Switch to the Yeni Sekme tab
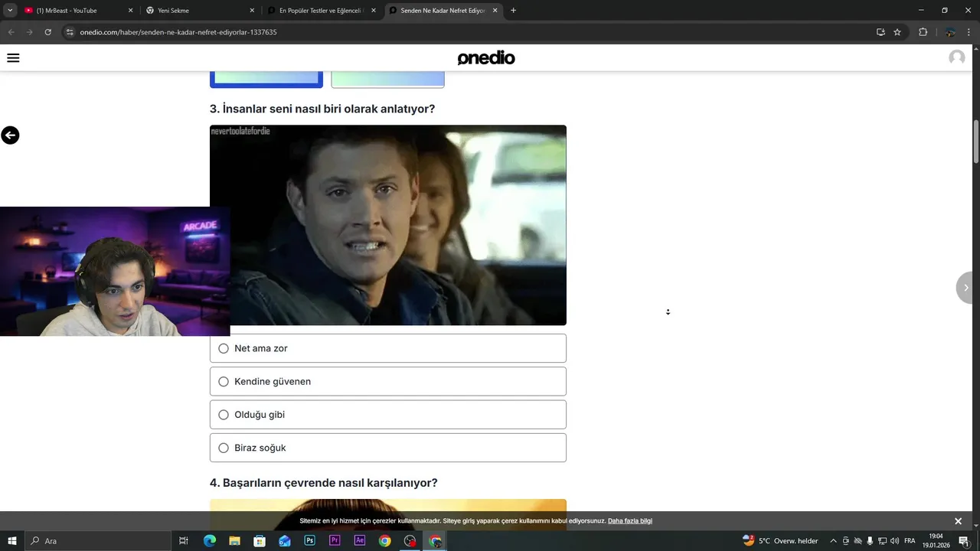This screenshot has width=980, height=551. pyautogui.click(x=199, y=11)
